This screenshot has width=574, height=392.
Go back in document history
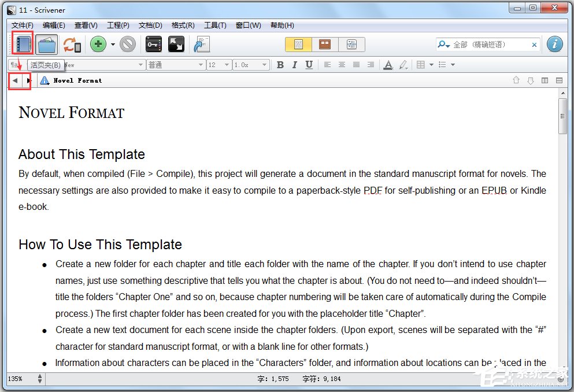(15, 80)
